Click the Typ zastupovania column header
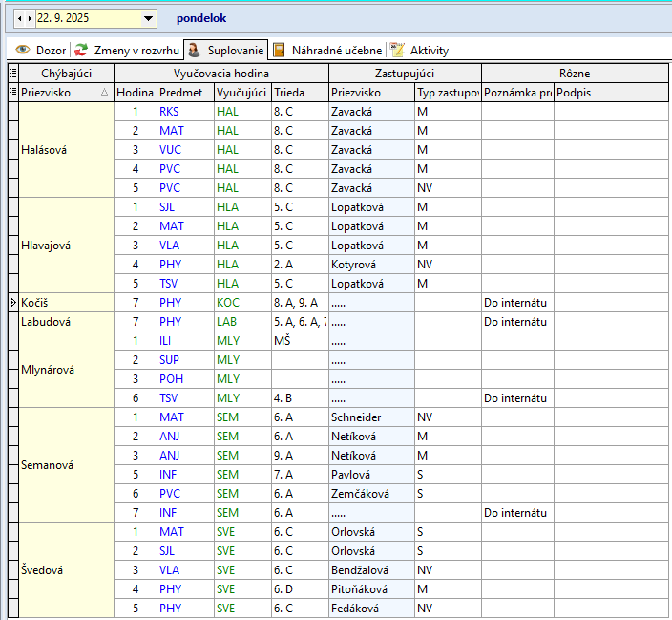672x620 pixels. (x=447, y=93)
